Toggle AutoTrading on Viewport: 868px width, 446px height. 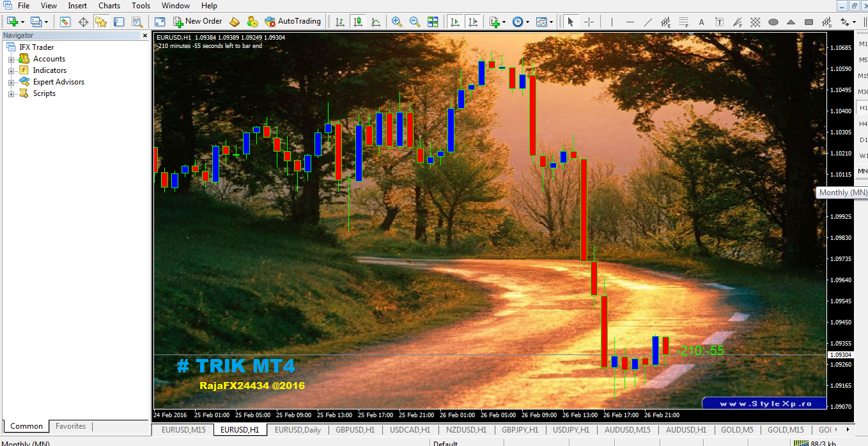293,20
